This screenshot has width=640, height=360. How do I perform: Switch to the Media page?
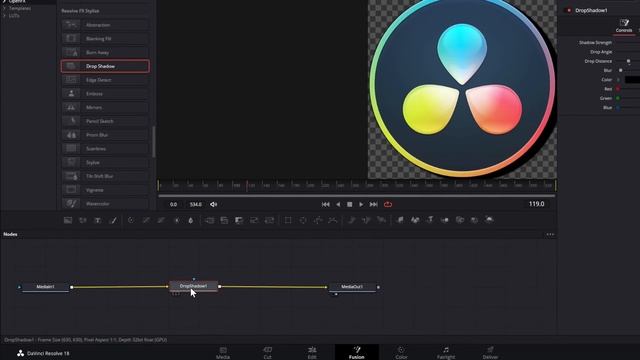(x=223, y=353)
